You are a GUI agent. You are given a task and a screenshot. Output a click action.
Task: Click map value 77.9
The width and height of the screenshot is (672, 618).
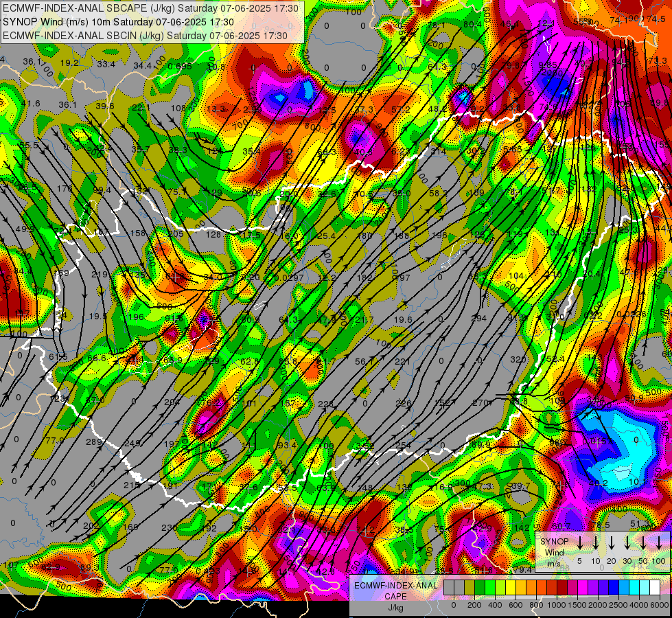click(55, 440)
